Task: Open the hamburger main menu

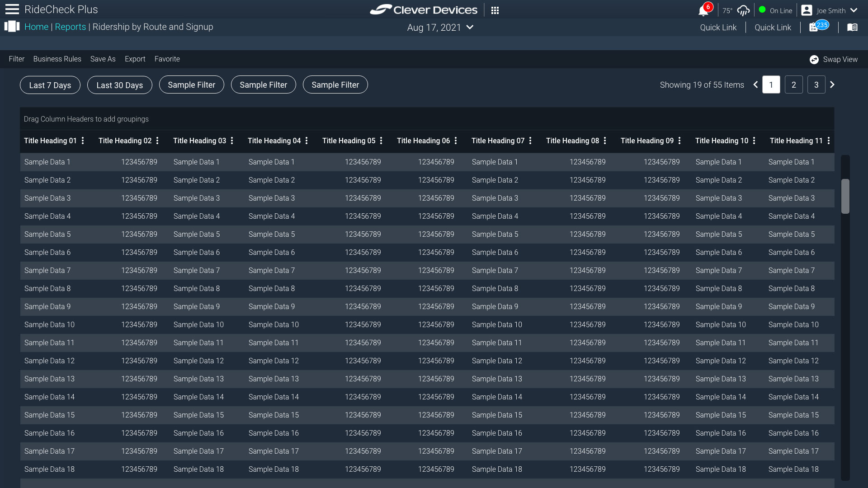Action: tap(12, 9)
